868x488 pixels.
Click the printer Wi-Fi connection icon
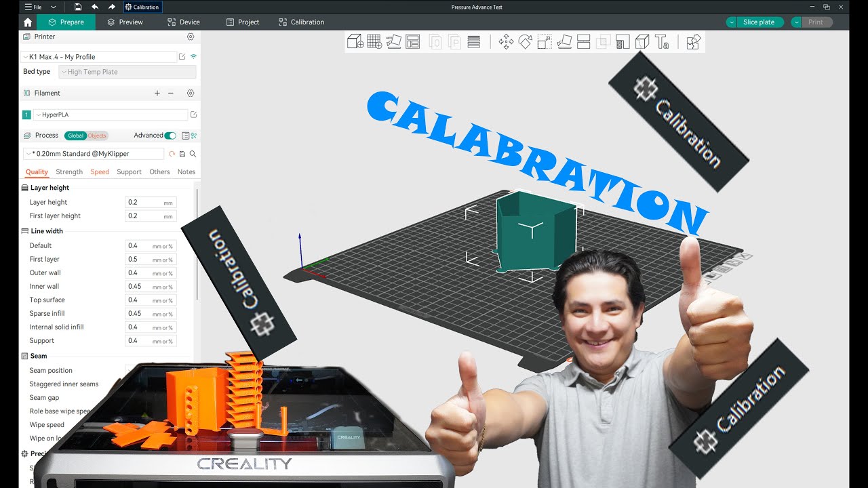point(193,57)
